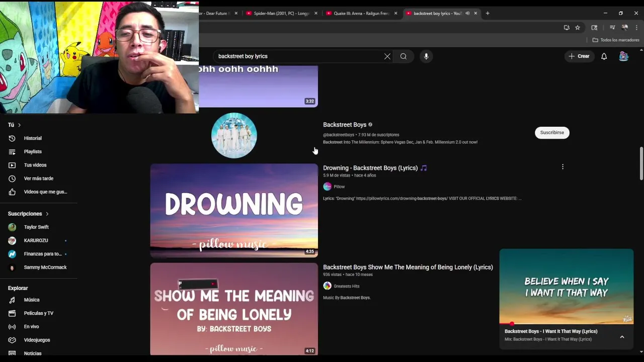
Task: Open Chrome three-dot menu
Action: [636, 28]
